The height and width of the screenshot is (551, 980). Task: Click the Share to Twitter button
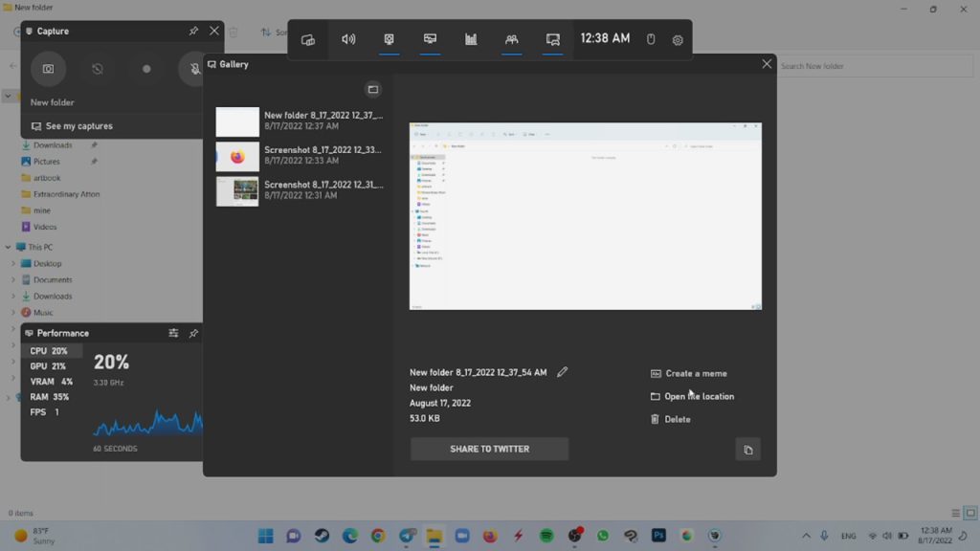pyautogui.click(x=489, y=449)
